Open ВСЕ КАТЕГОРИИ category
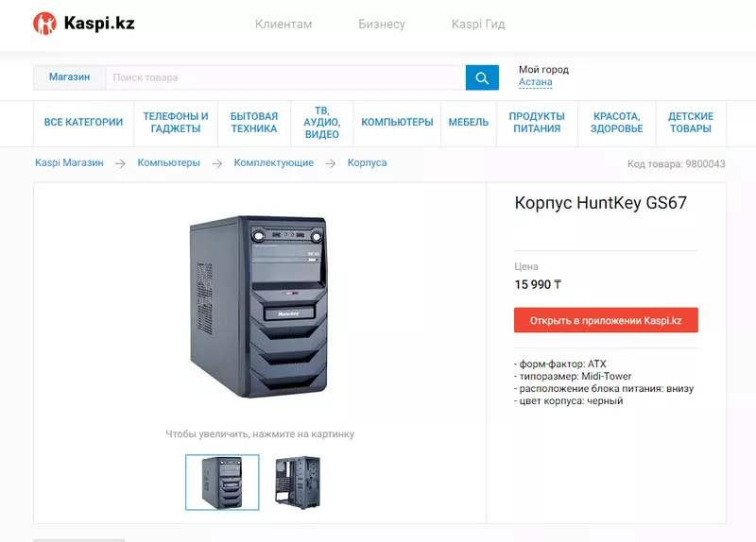Viewport: 756px width, 542px height. point(83,123)
